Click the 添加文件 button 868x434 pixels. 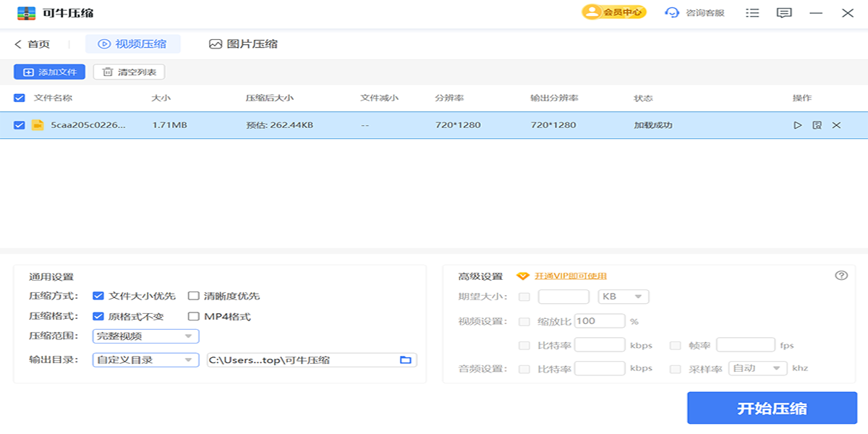click(49, 72)
